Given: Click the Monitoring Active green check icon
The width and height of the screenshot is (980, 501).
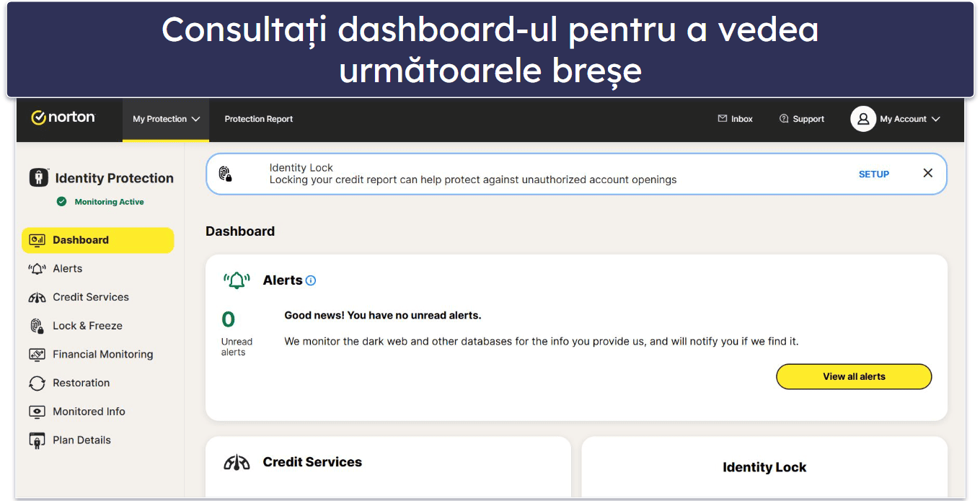Looking at the screenshot, I should (x=62, y=202).
